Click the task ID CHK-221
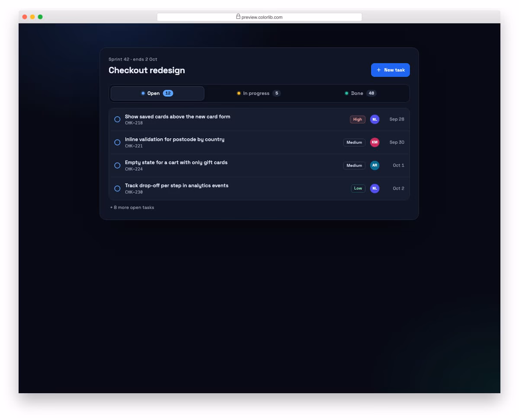 click(134, 146)
